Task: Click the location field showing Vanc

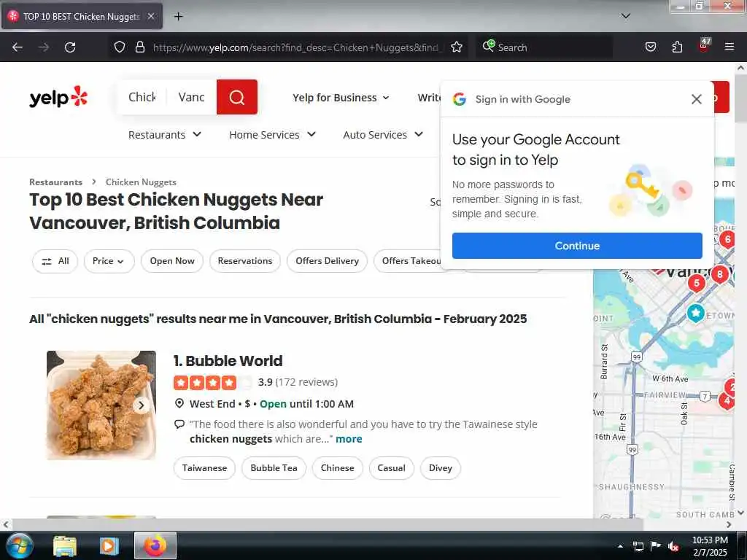Action: [192, 97]
